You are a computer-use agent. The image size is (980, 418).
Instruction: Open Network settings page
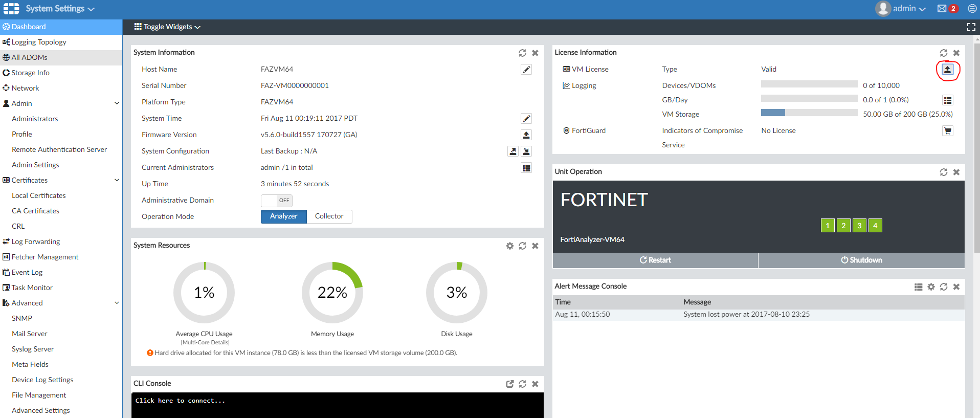click(x=61, y=88)
